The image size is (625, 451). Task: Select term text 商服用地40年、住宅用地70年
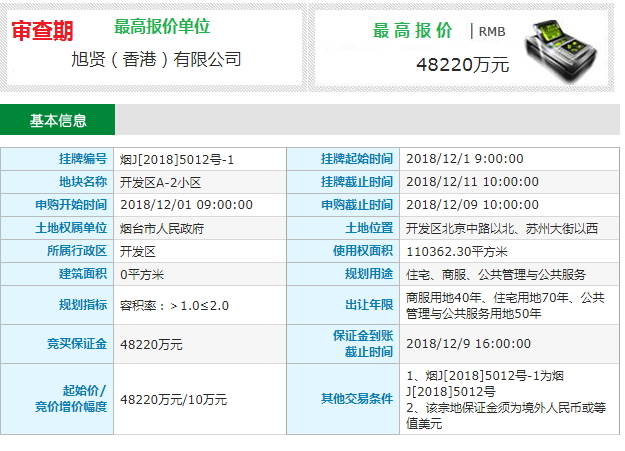(487, 298)
